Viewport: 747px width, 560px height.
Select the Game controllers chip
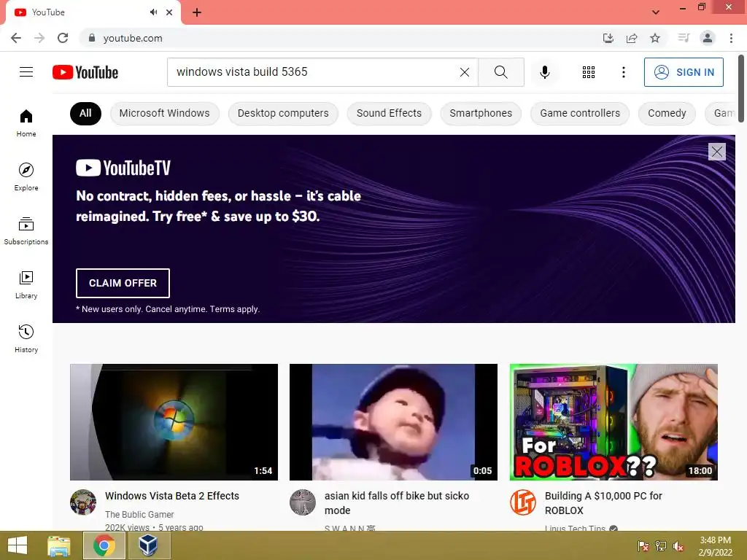click(x=580, y=113)
